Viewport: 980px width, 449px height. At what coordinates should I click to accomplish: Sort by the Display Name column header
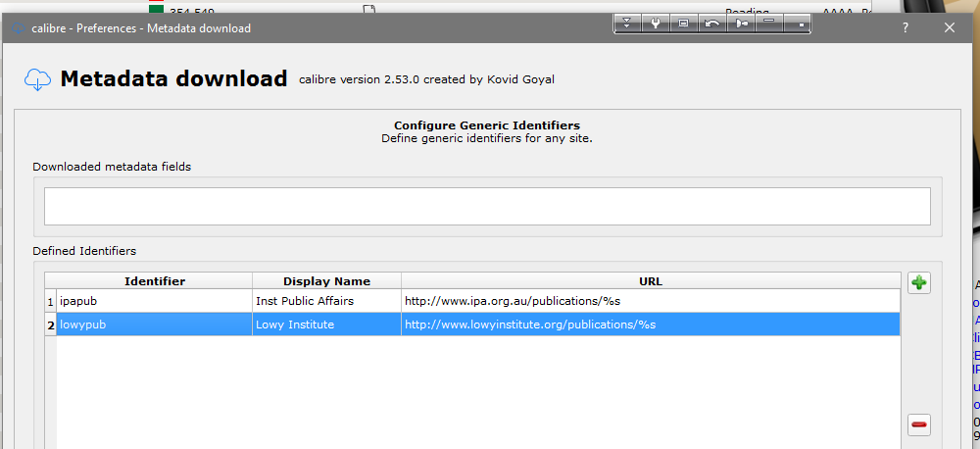pos(327,281)
